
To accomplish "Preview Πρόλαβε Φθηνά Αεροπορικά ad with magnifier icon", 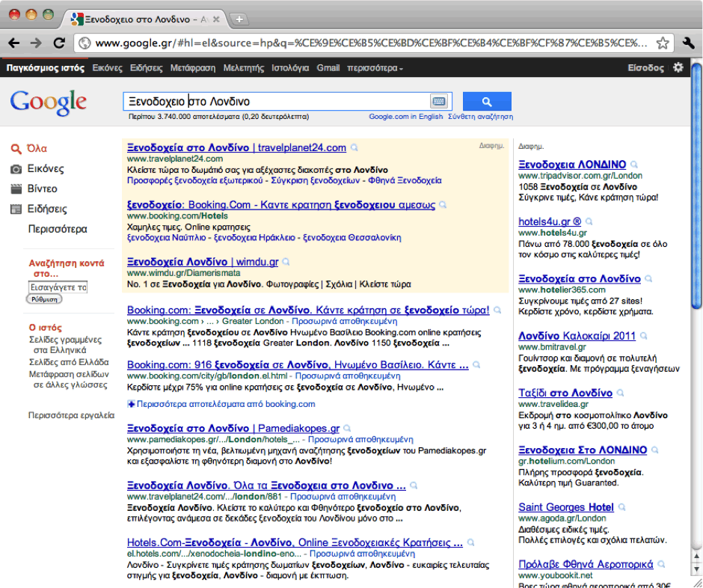I will click(x=661, y=564).
